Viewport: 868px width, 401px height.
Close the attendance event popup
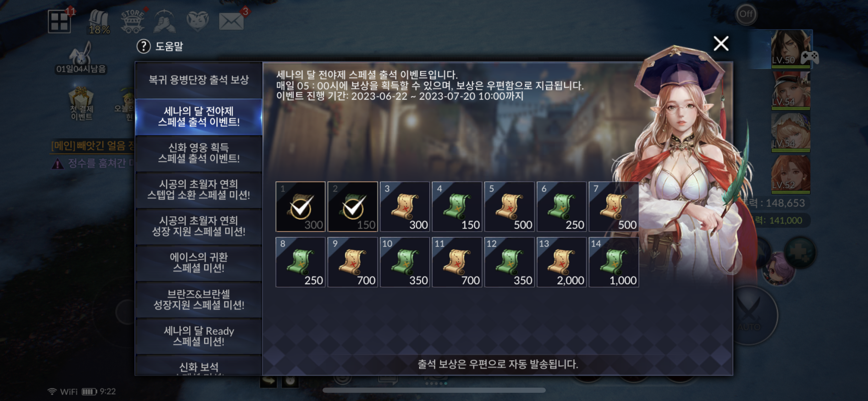pos(721,44)
